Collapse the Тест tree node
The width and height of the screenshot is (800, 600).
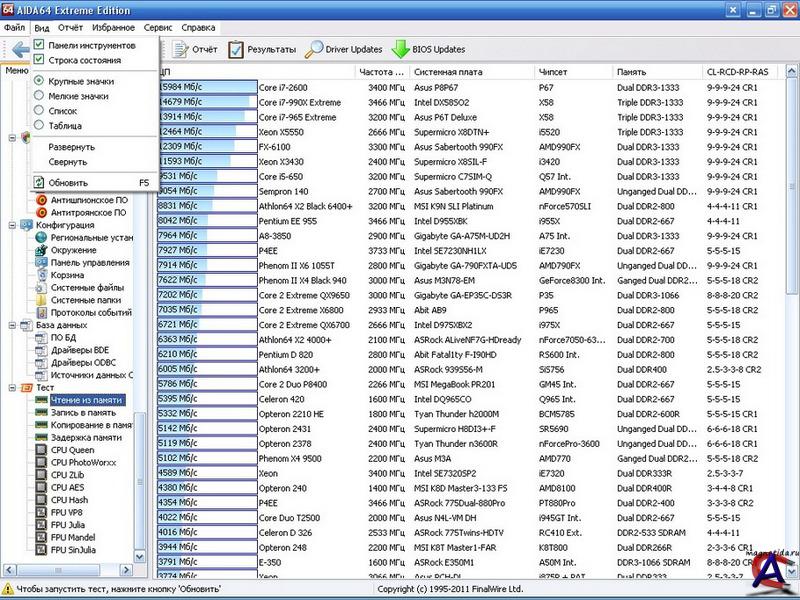pyautogui.click(x=11, y=387)
